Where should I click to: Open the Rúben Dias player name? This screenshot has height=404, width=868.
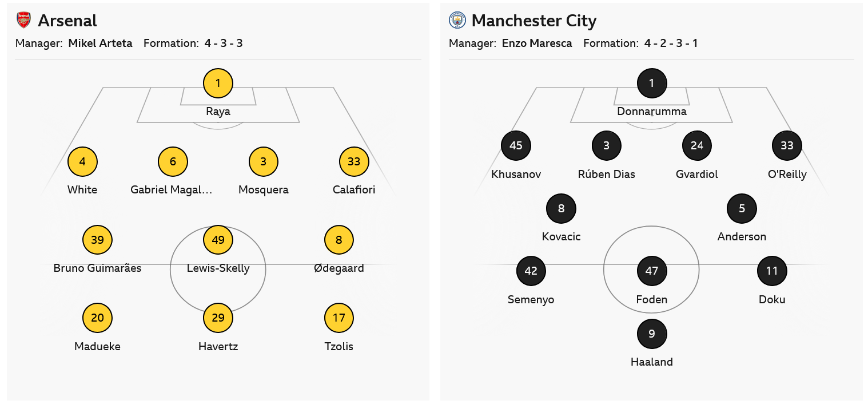(606, 175)
